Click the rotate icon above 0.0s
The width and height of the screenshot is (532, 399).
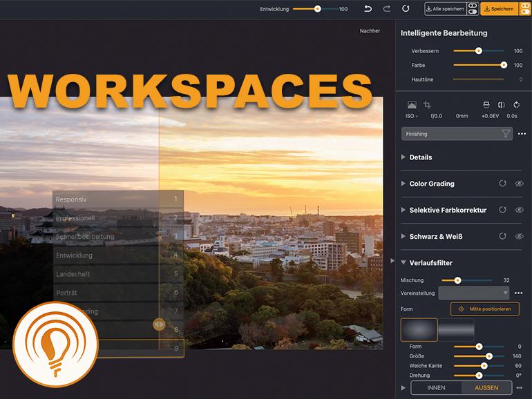(516, 105)
